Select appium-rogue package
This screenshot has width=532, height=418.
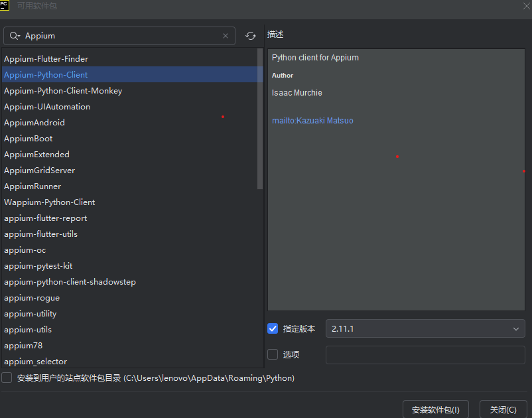tap(130, 298)
